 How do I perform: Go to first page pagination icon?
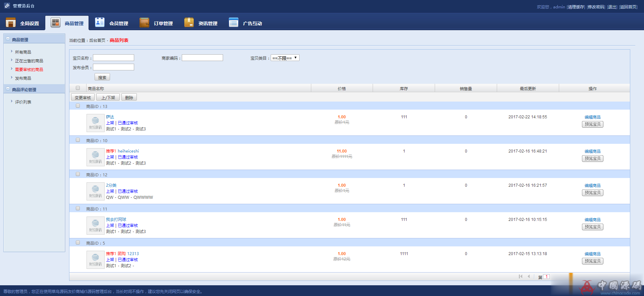tap(521, 277)
